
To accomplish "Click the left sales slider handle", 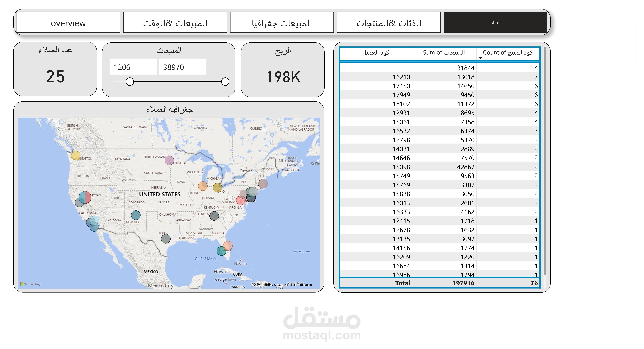I will point(130,81).
